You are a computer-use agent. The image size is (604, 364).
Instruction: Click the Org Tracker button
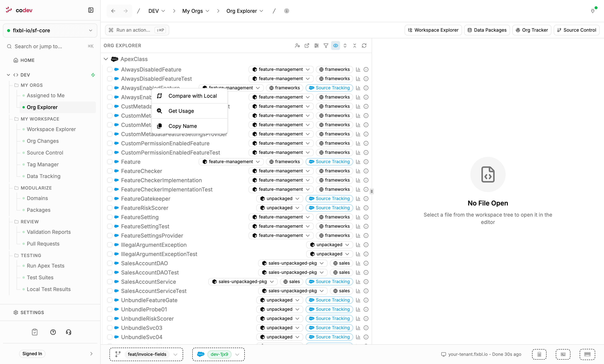532,30
